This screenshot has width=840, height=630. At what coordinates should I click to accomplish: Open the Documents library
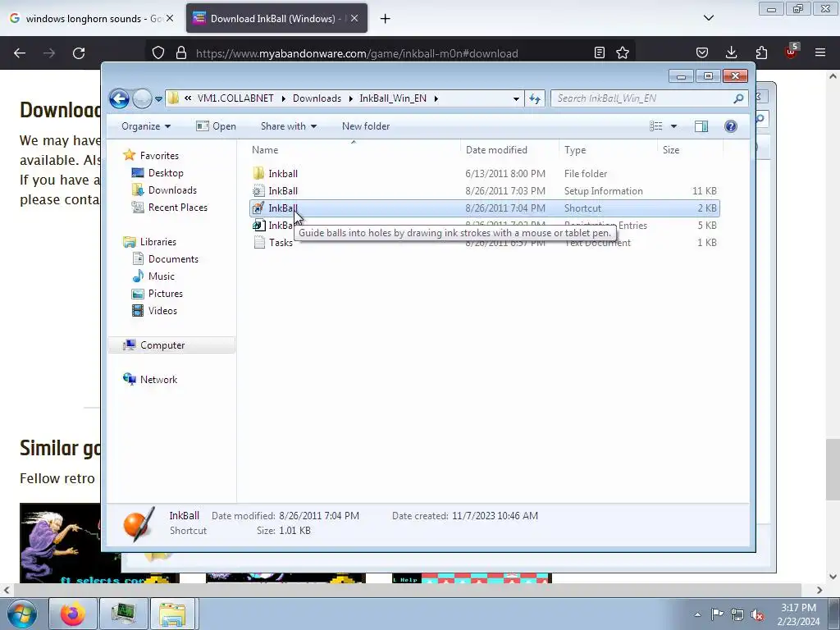(x=173, y=259)
